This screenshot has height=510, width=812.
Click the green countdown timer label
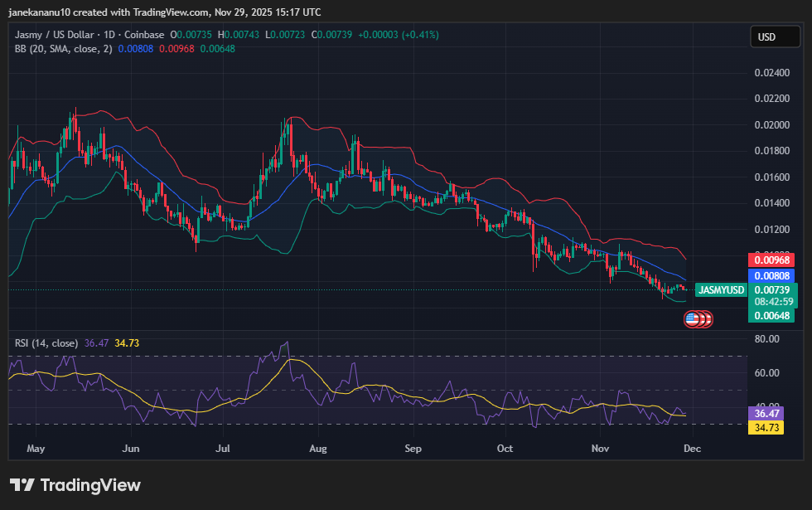[x=773, y=302]
